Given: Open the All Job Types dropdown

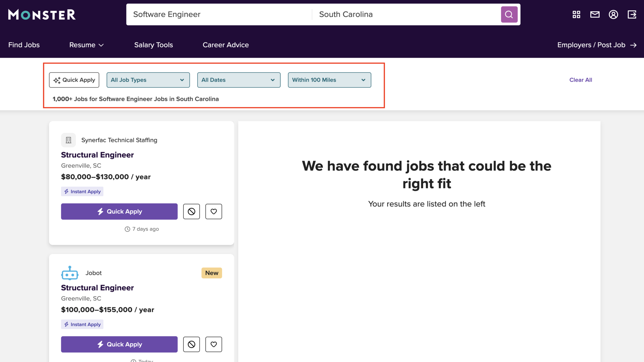Looking at the screenshot, I should pos(148,80).
